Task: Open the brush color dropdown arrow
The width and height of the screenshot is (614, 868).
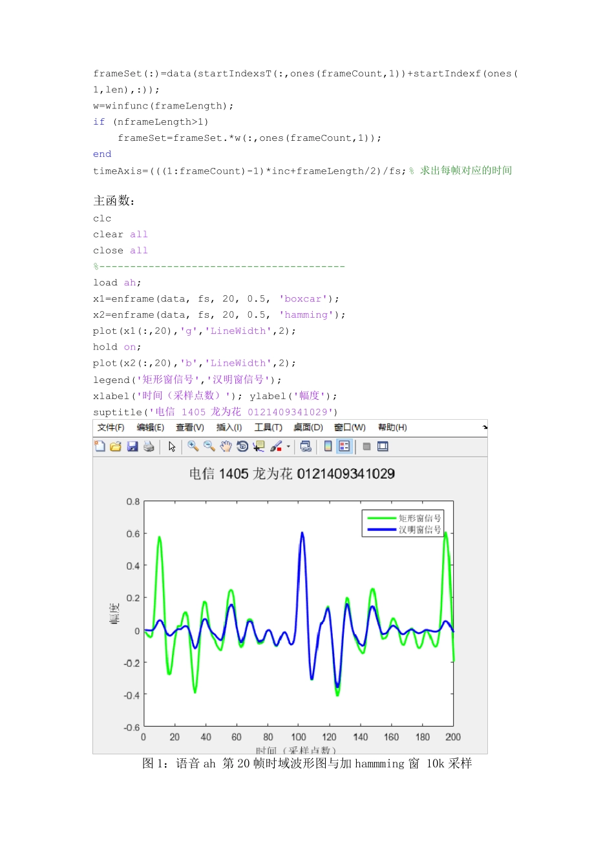Action: (x=288, y=446)
